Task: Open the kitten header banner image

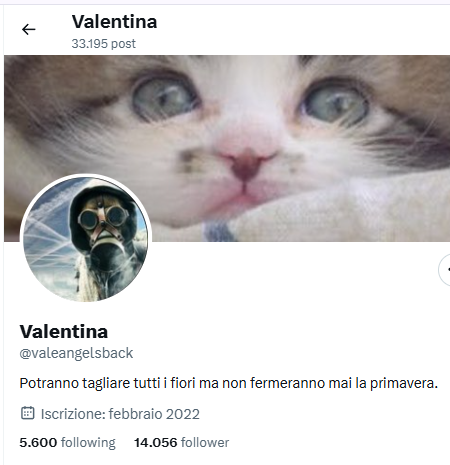Action: (x=227, y=148)
